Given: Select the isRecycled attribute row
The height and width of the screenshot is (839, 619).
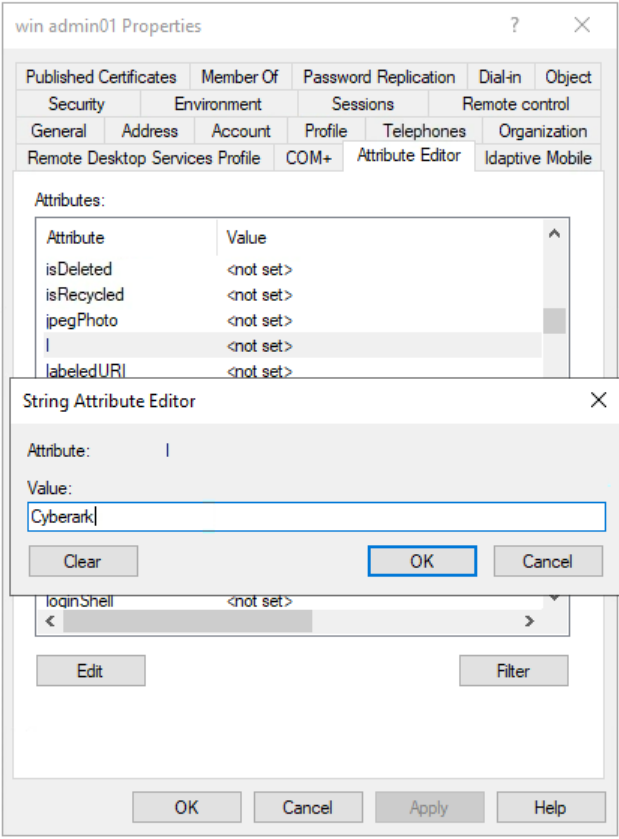Looking at the screenshot, I should tap(150, 294).
